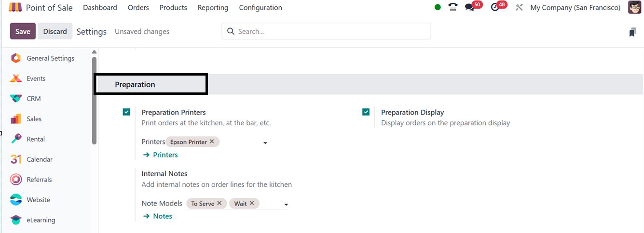Remove the Wait note tag
Viewport: 644px width, 233px height.
[252, 203]
